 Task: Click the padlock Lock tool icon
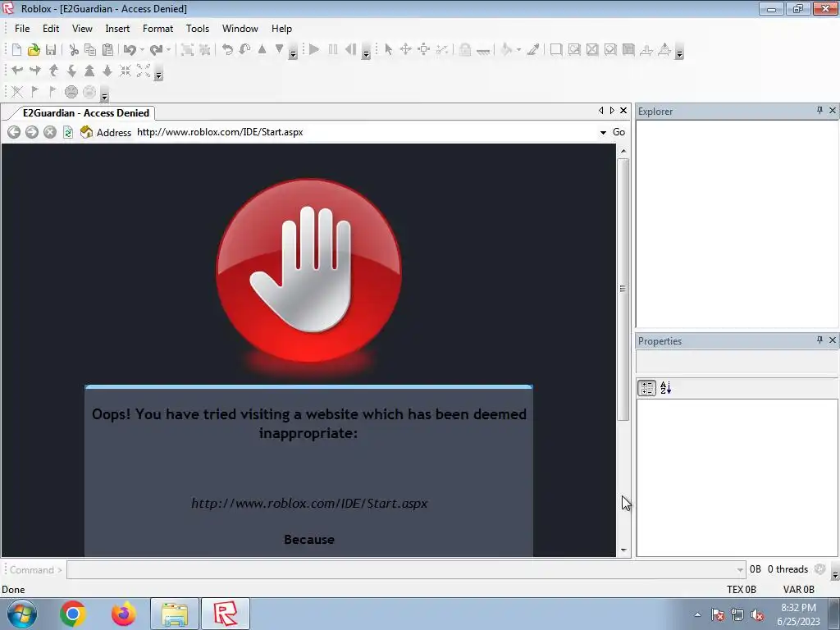tap(465, 50)
